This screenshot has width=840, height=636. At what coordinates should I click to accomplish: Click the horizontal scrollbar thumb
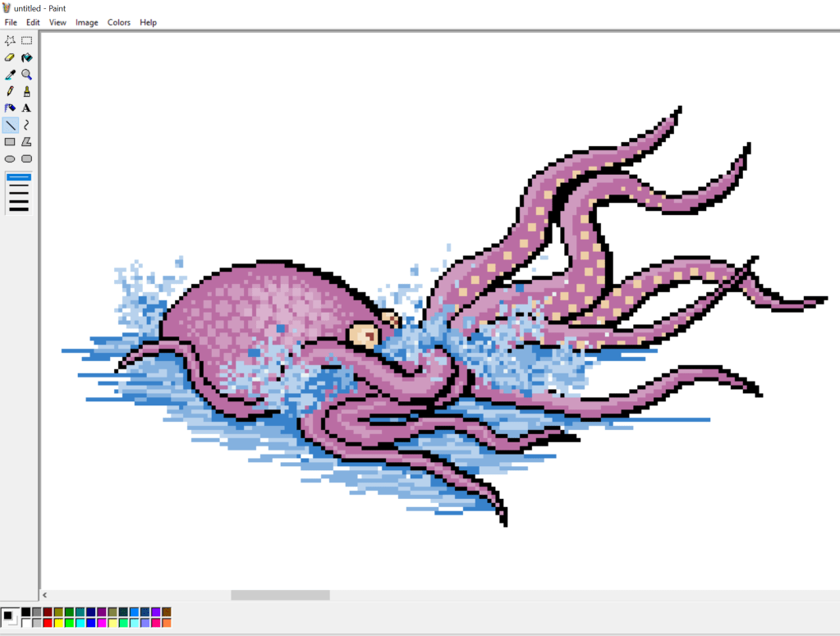[280, 595]
